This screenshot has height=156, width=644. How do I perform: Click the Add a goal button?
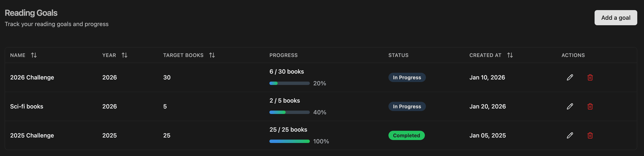pos(615,17)
